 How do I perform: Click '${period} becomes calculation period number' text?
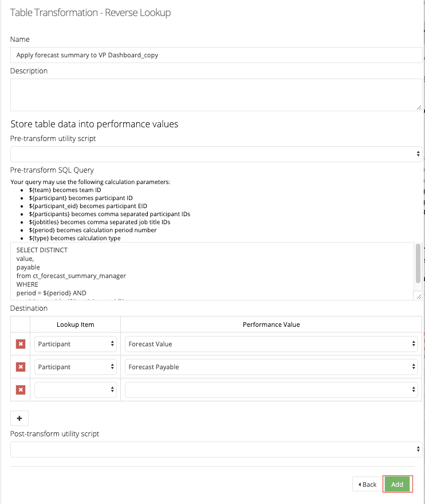coord(93,230)
